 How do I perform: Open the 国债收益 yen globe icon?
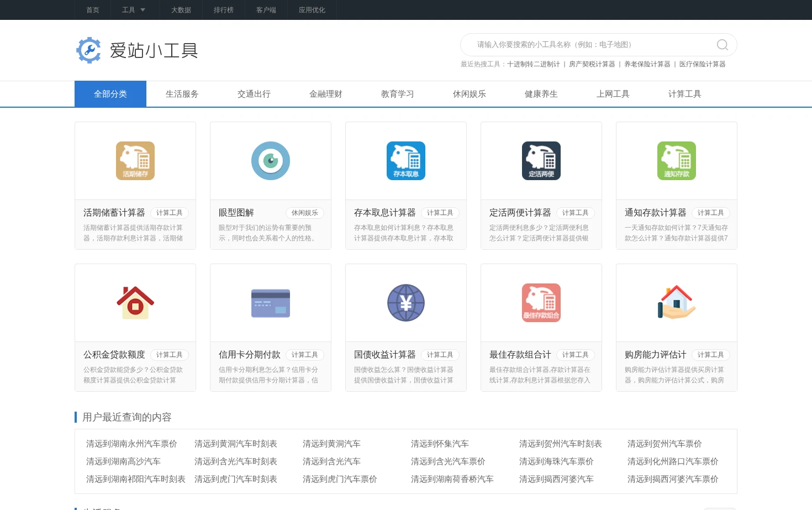(x=406, y=303)
